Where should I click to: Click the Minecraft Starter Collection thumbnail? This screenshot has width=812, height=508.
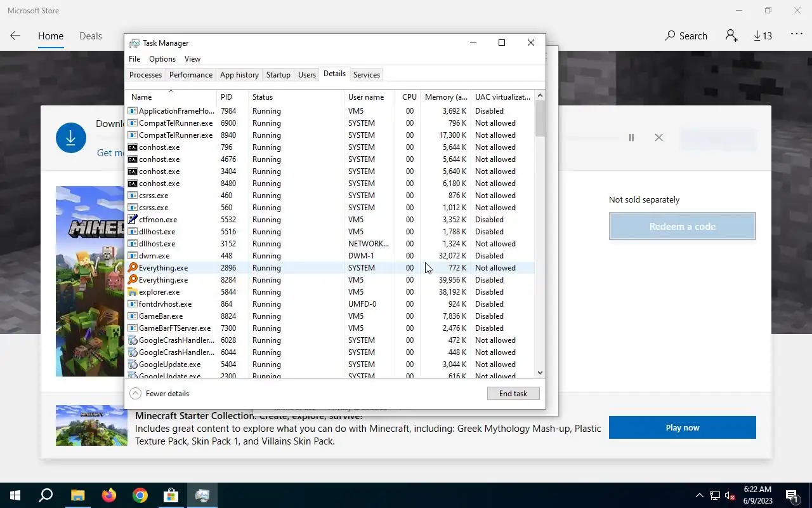[91, 425]
